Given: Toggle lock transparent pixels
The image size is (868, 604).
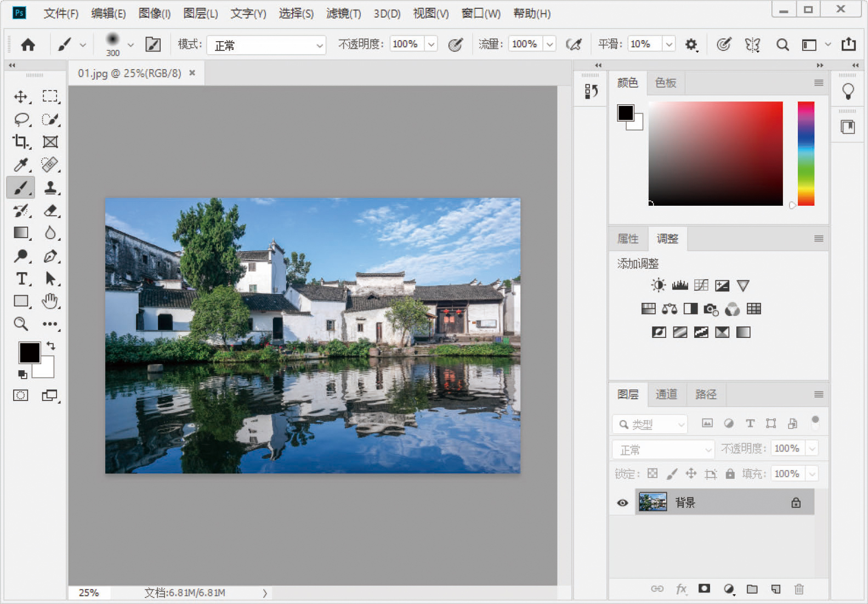Looking at the screenshot, I should coord(653,473).
